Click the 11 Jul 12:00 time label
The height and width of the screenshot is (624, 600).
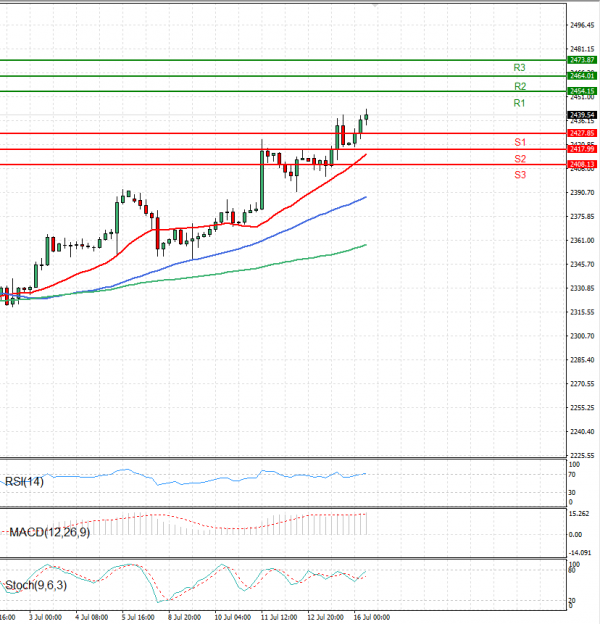point(279,617)
